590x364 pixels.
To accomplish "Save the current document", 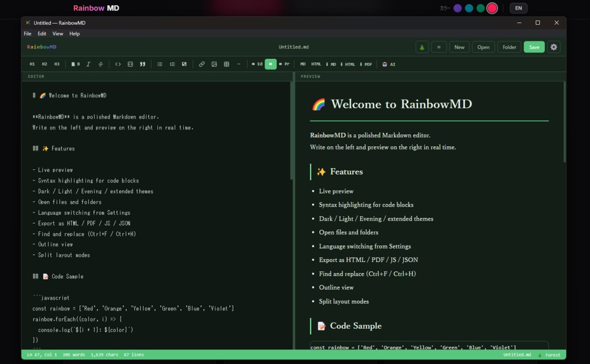I will click(x=534, y=47).
